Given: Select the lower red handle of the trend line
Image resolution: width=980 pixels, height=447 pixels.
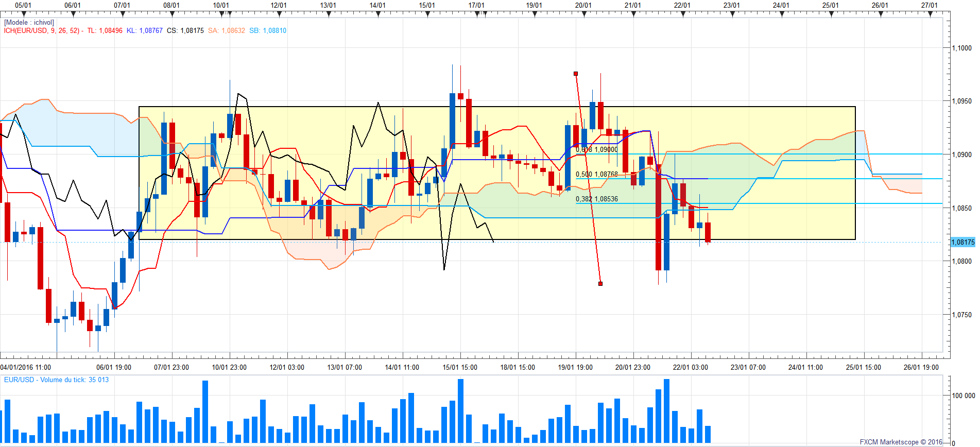Looking at the screenshot, I should tap(600, 284).
